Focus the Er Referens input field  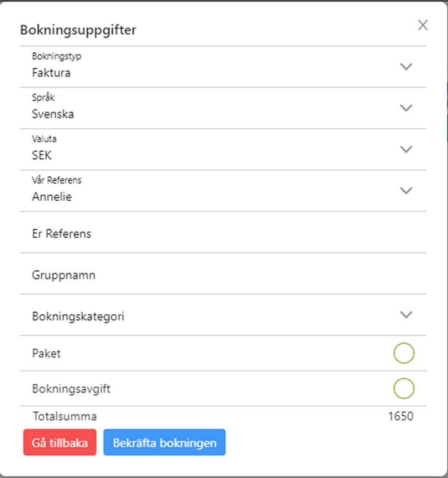(223, 234)
